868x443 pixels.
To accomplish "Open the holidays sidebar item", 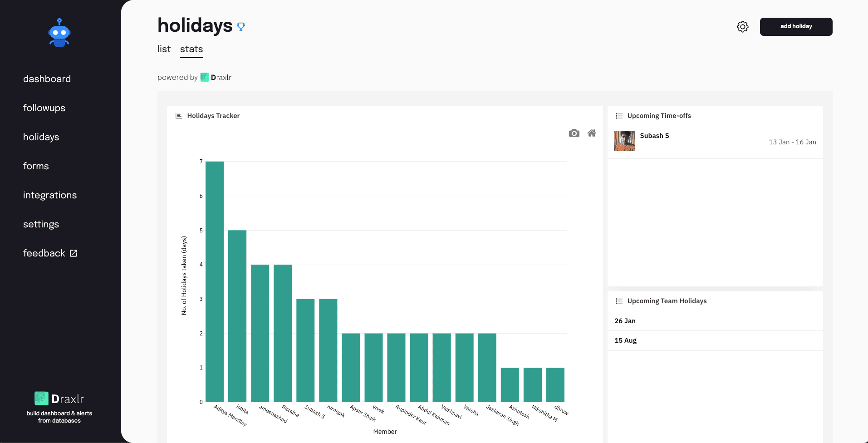I will click(x=41, y=137).
